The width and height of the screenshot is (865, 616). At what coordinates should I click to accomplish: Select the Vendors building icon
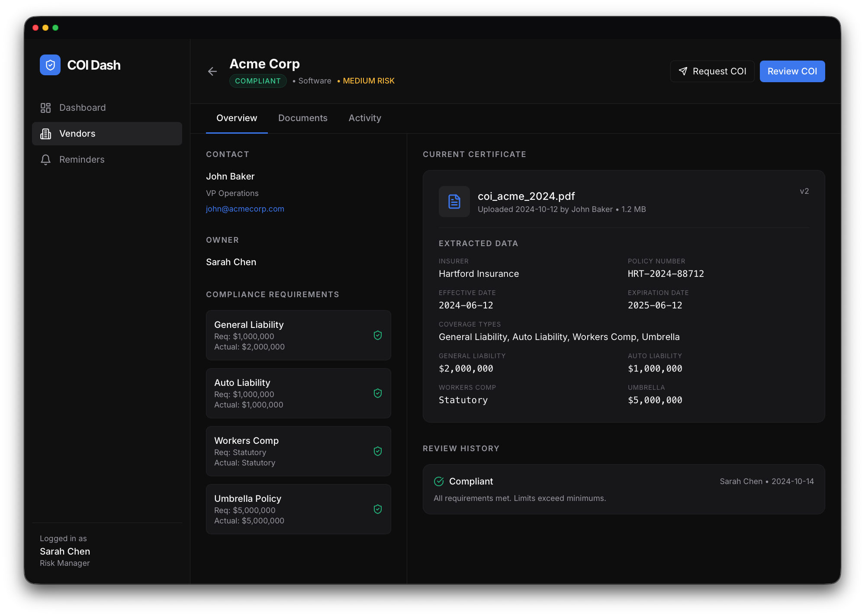click(x=45, y=134)
